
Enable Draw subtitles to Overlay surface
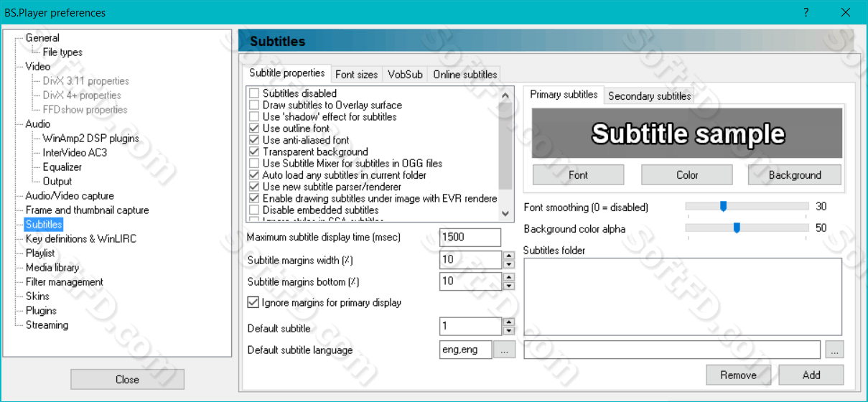(253, 105)
